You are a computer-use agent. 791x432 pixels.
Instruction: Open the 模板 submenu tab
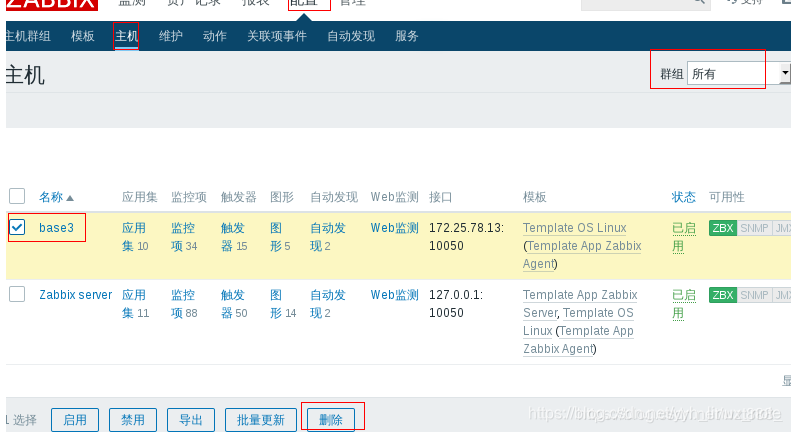coord(83,36)
